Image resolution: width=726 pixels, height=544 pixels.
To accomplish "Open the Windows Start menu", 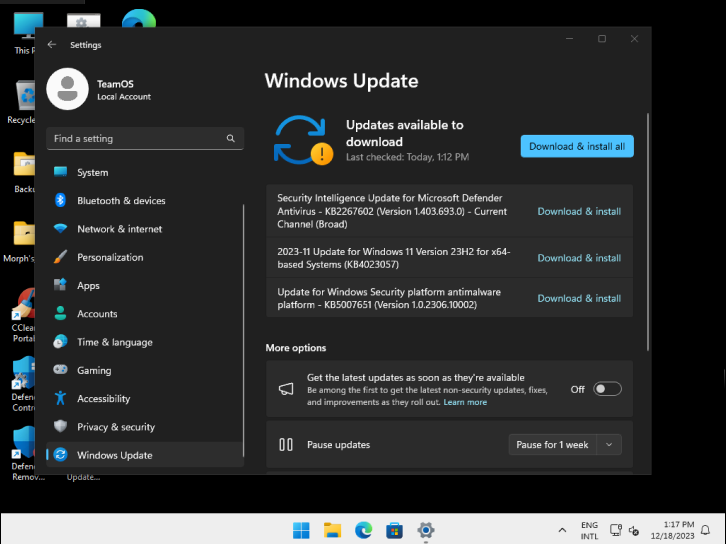I will pos(301,530).
